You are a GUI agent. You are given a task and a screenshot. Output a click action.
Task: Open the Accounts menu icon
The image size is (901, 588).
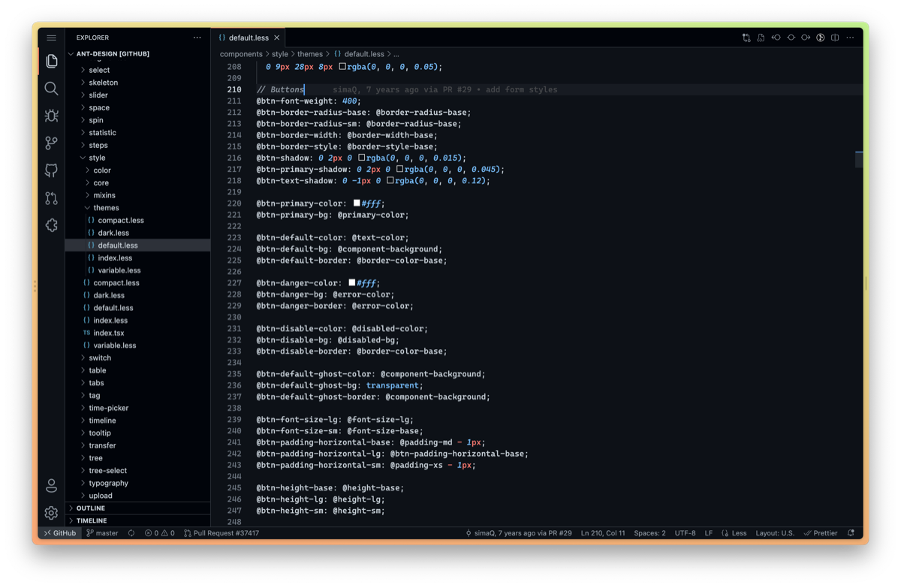coord(51,486)
